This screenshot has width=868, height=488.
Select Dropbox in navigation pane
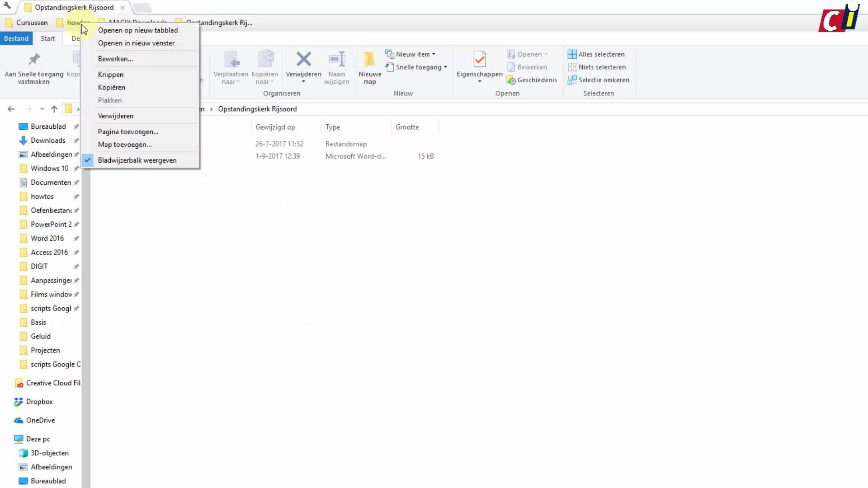[39, 402]
